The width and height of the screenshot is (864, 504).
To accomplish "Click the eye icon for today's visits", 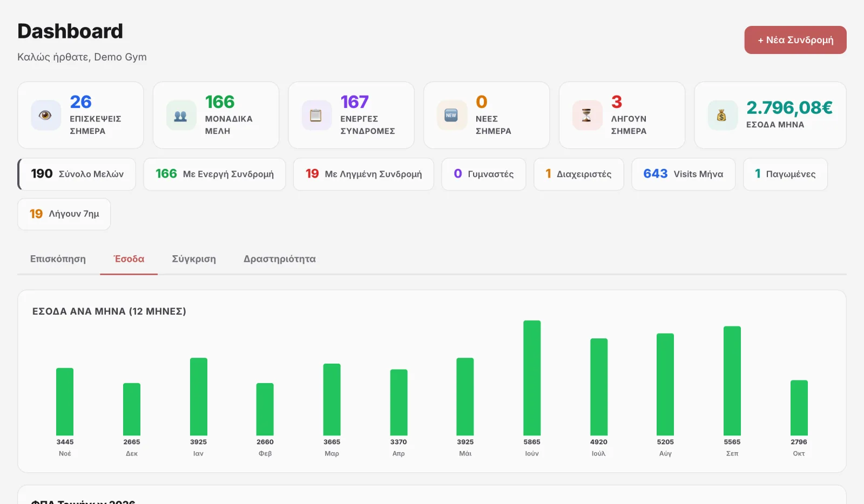I will coord(45,115).
